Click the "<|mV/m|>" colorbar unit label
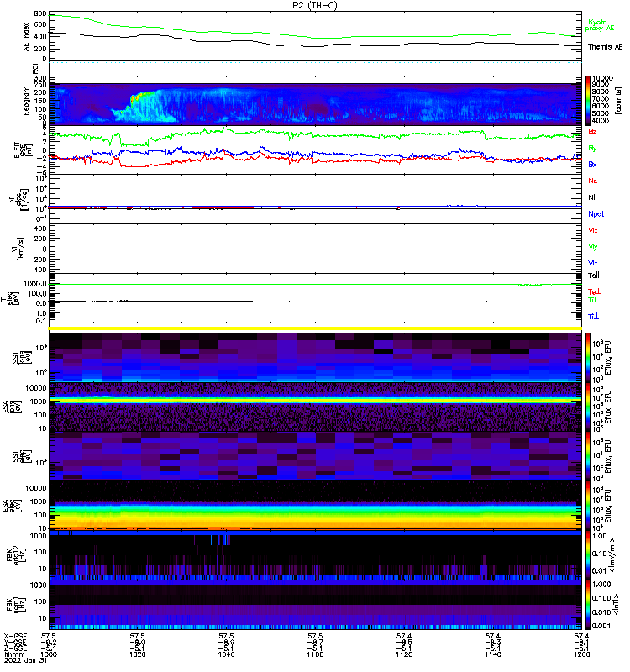The height and width of the screenshot is (672, 630). coord(612,555)
